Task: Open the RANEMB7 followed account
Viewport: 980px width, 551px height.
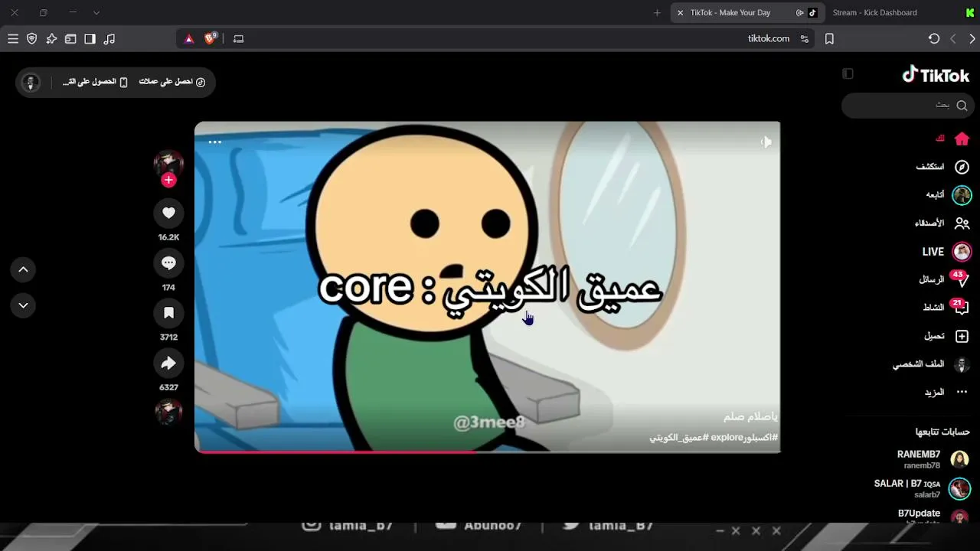Action: [933, 459]
